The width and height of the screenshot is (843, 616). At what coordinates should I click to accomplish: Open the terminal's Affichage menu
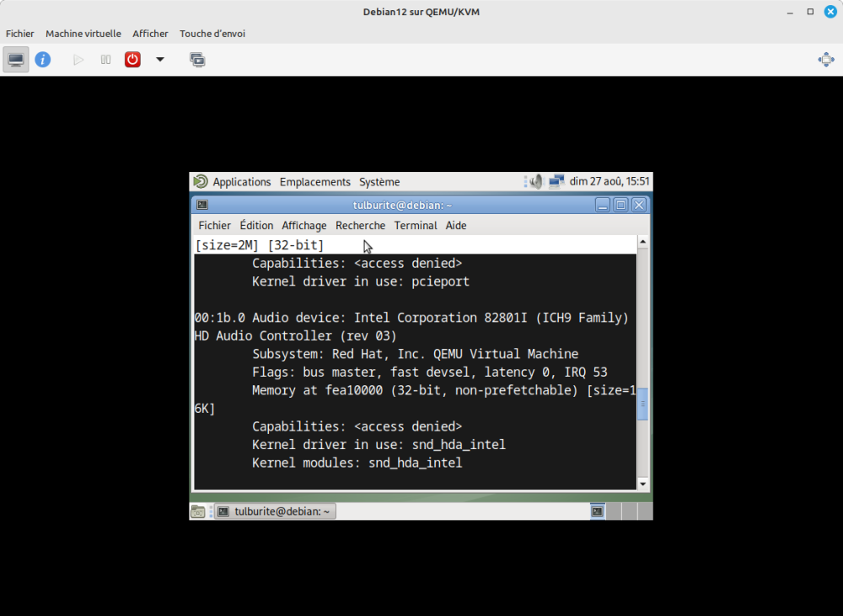(x=304, y=226)
